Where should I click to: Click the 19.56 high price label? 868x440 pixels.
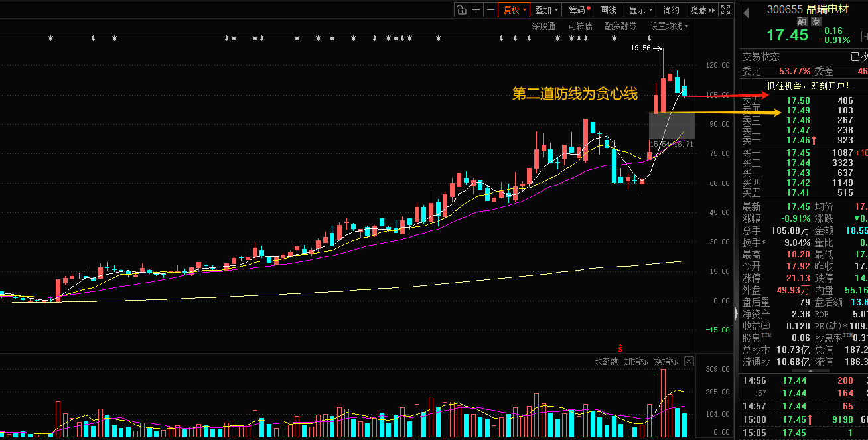[640, 48]
